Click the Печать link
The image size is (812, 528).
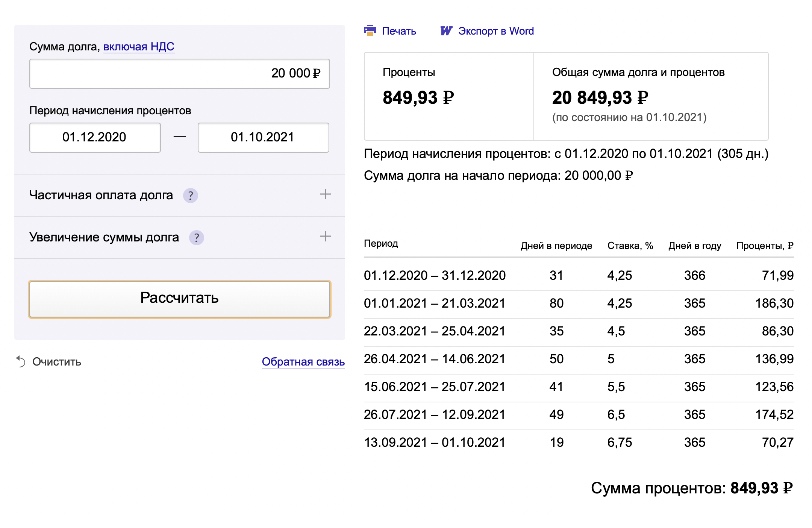(x=399, y=31)
